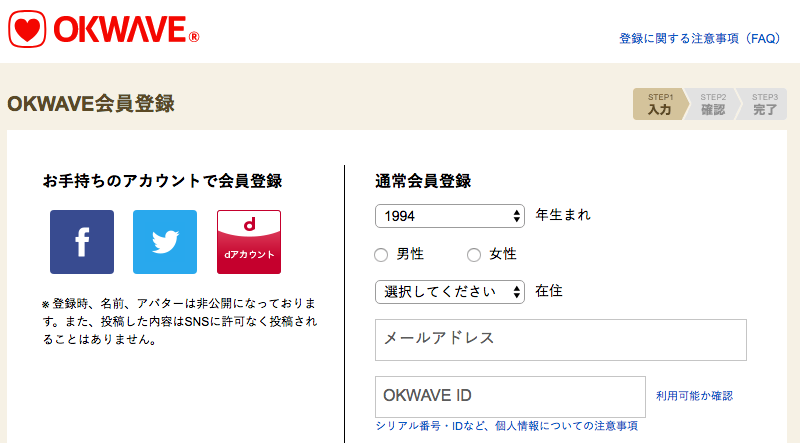Register with the Facebook account icon
The image size is (800, 443).
82,242
